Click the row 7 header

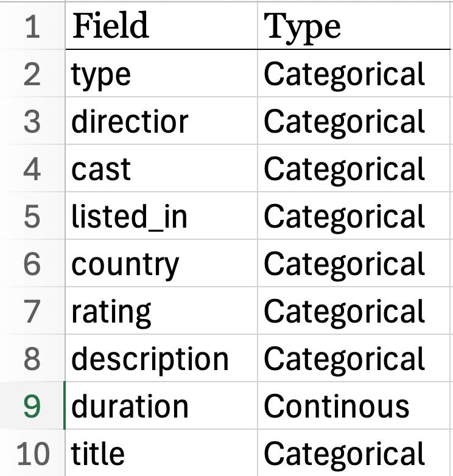tap(32, 312)
